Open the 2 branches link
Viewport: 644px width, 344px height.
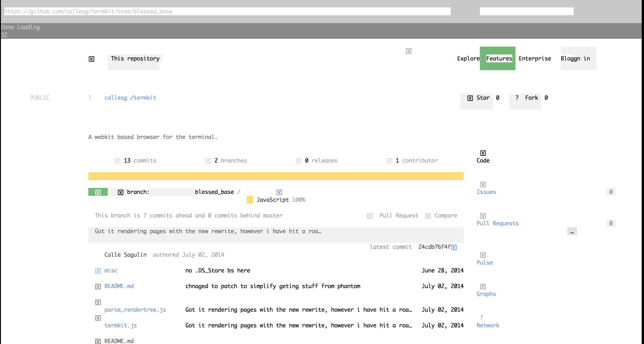click(230, 160)
